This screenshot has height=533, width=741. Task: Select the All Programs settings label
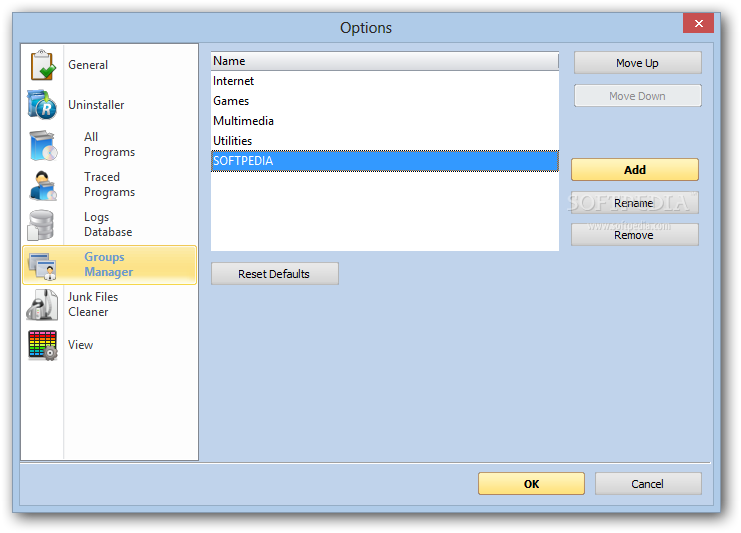109,144
